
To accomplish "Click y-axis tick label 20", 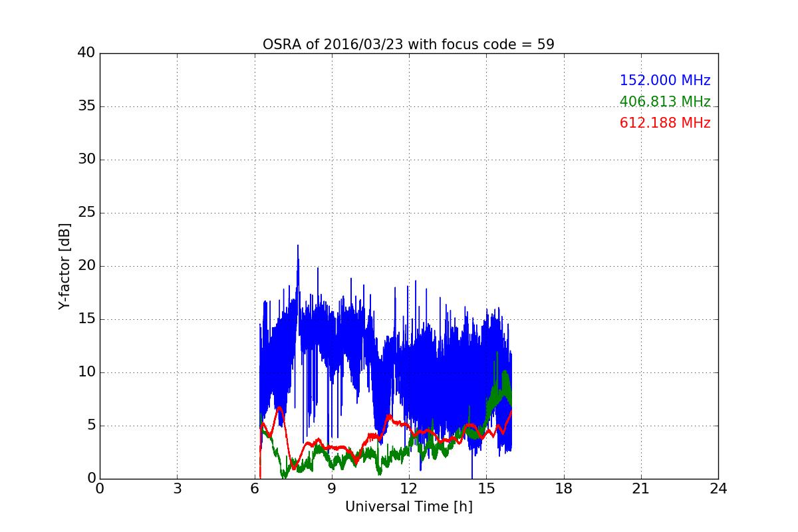I will tap(86, 266).
